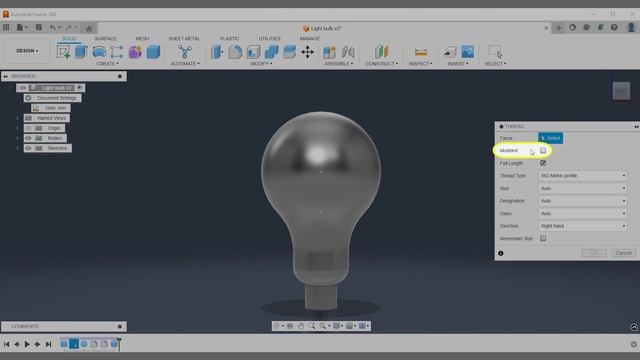Click the Redo arrow
The width and height of the screenshot is (640, 360).
click(x=69, y=27)
